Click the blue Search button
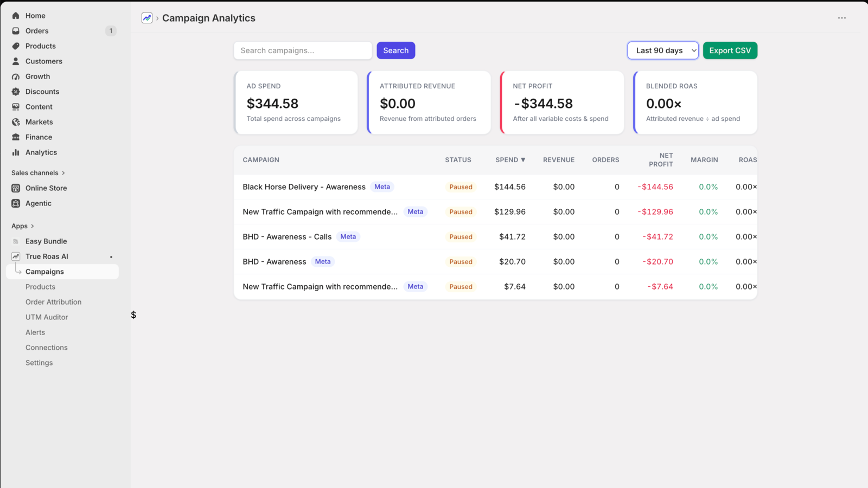 (x=396, y=50)
